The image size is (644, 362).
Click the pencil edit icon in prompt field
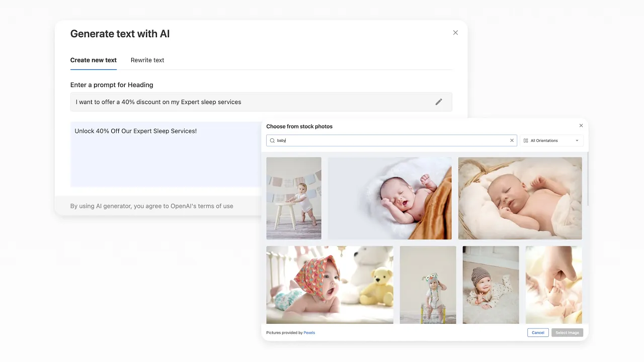[439, 102]
